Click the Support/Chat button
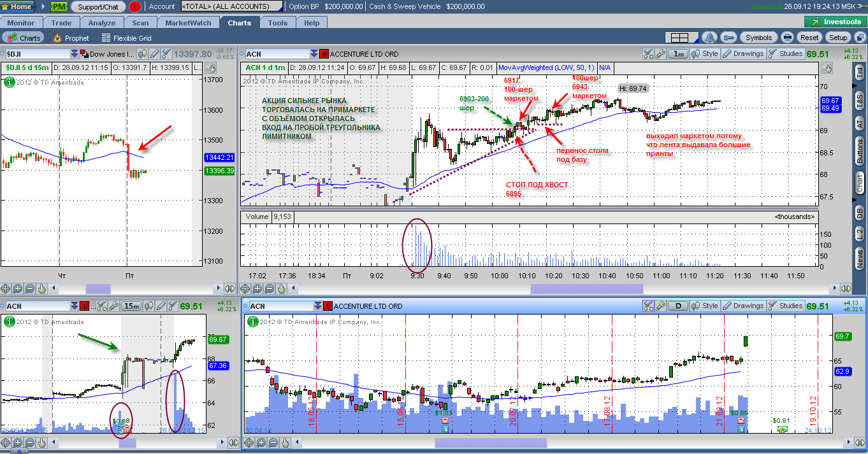This screenshot has width=868, height=454. tap(98, 6)
